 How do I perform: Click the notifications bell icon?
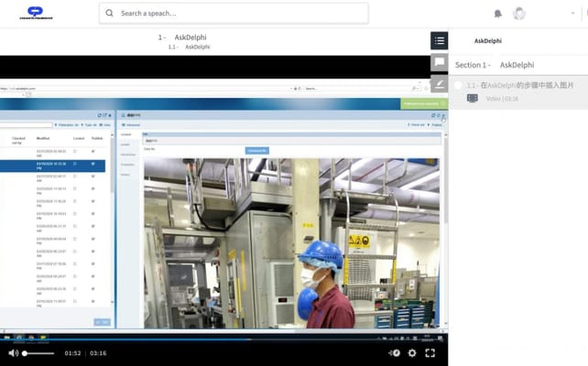pos(498,14)
